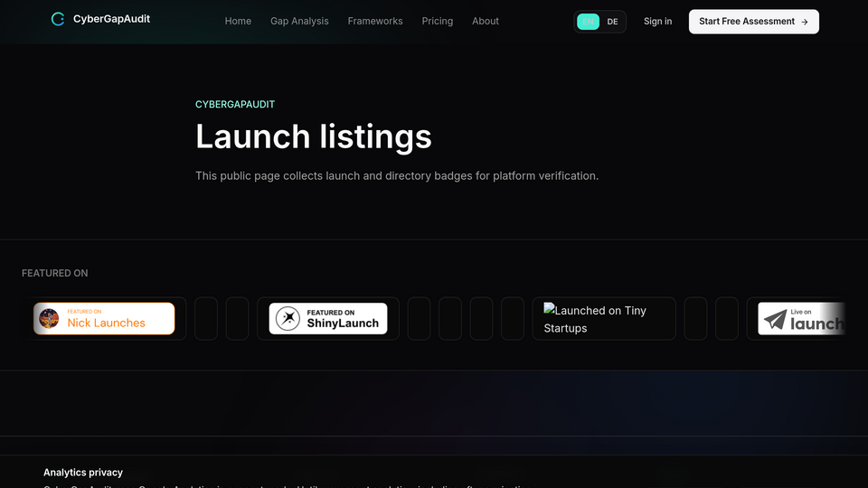The width and height of the screenshot is (868, 488).
Task: Click the arrow in Start Free Assessment
Action: (x=805, y=22)
